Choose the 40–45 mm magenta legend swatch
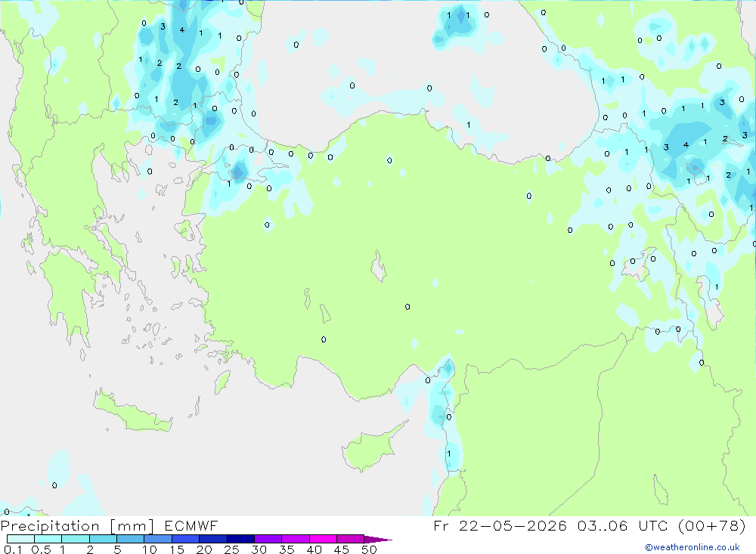The height and width of the screenshot is (554, 756). coord(323,539)
